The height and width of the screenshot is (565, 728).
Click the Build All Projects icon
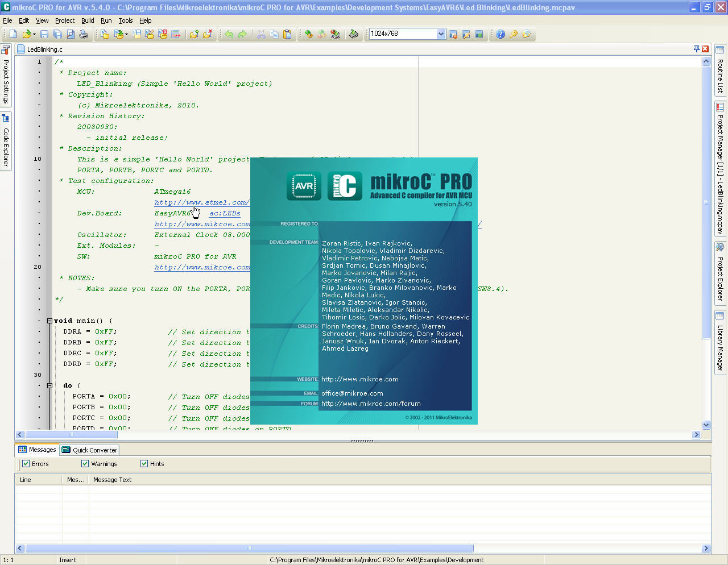coord(322,34)
